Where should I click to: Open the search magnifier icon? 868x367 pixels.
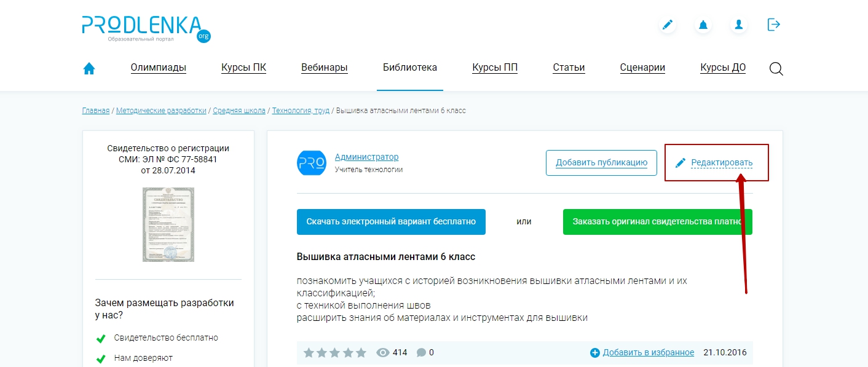point(776,69)
